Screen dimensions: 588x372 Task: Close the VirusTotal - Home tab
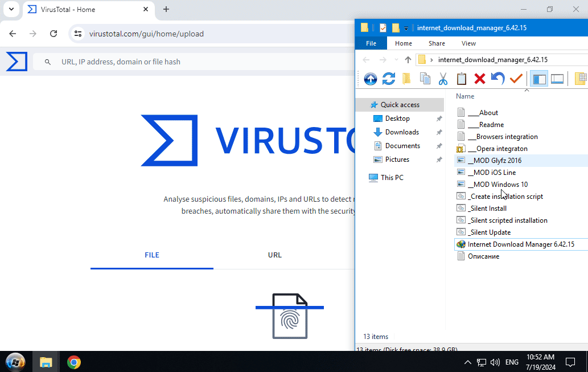click(146, 9)
